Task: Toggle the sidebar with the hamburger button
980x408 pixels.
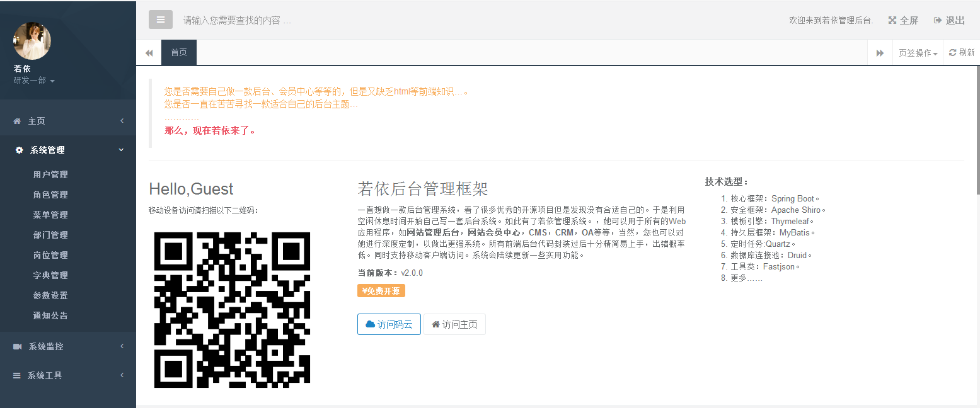Action: pos(161,20)
